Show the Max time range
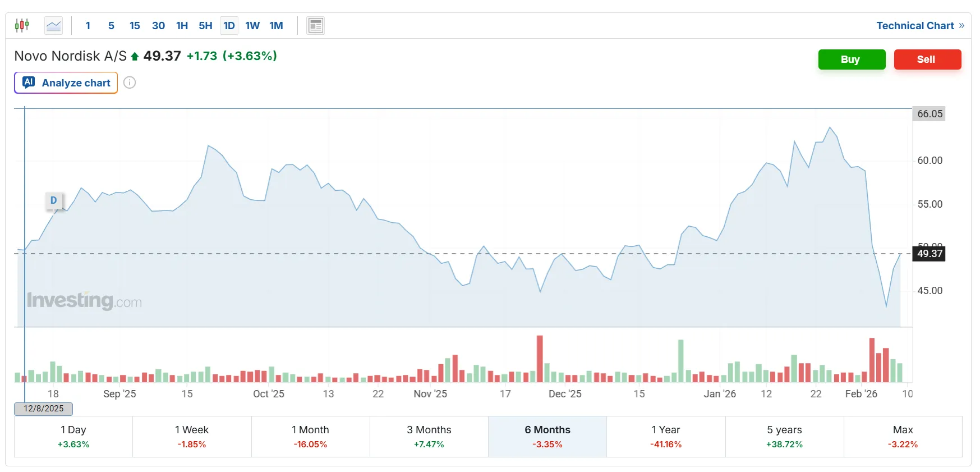The width and height of the screenshot is (980, 472). click(903, 436)
